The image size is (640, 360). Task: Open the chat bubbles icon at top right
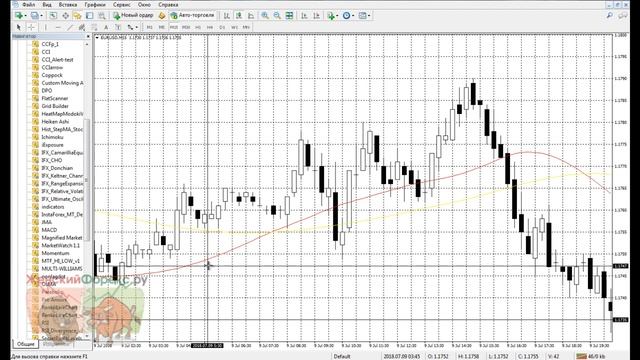(623, 16)
